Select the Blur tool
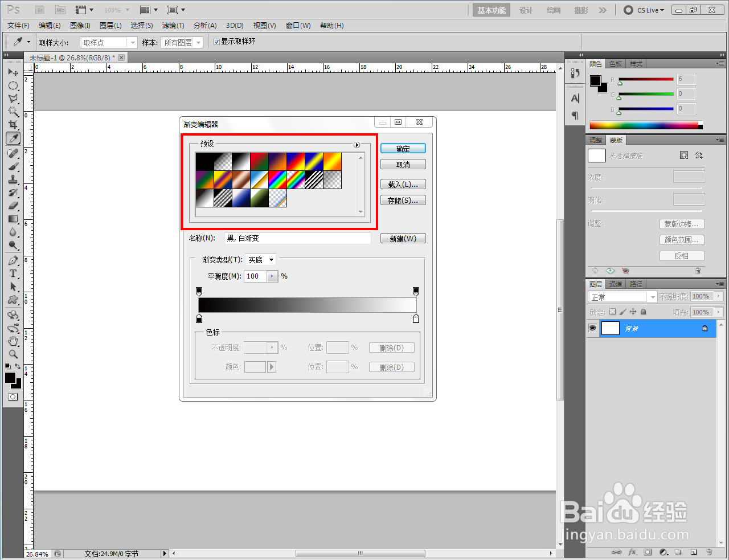 [x=13, y=232]
